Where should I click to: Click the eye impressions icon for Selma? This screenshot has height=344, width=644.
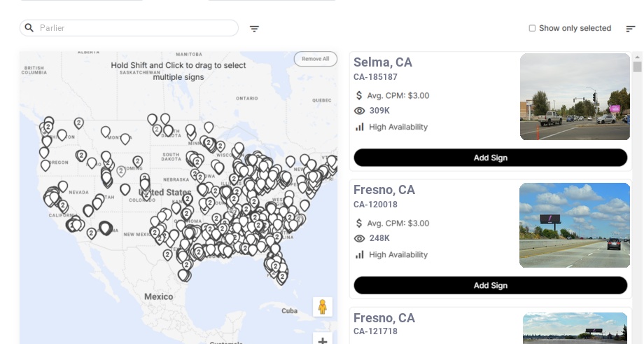pyautogui.click(x=360, y=111)
